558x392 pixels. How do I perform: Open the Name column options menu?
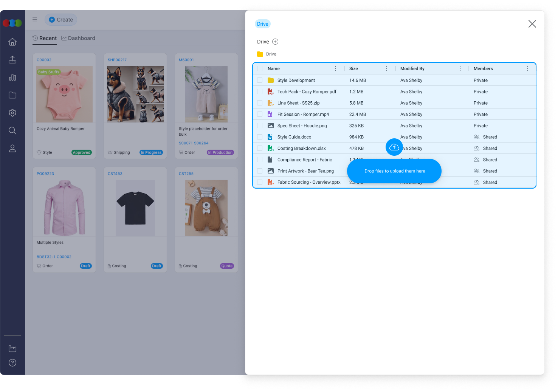336,68
